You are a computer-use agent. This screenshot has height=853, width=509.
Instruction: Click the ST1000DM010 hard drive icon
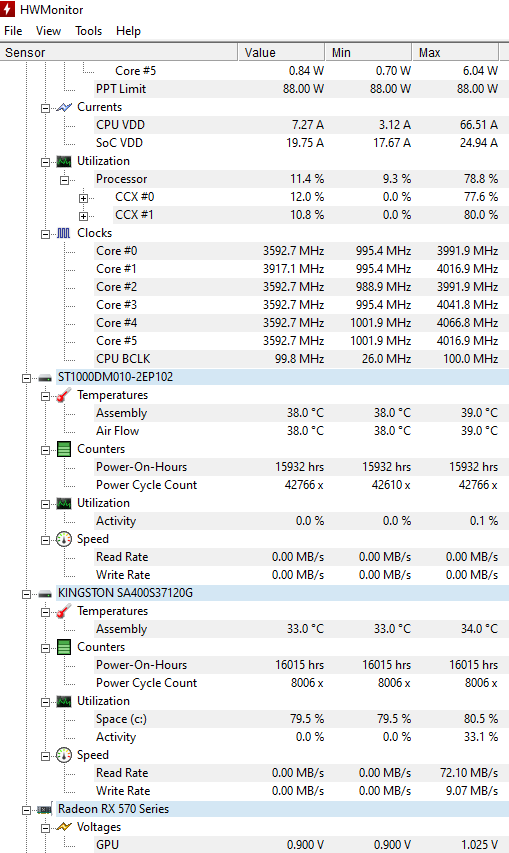point(45,377)
